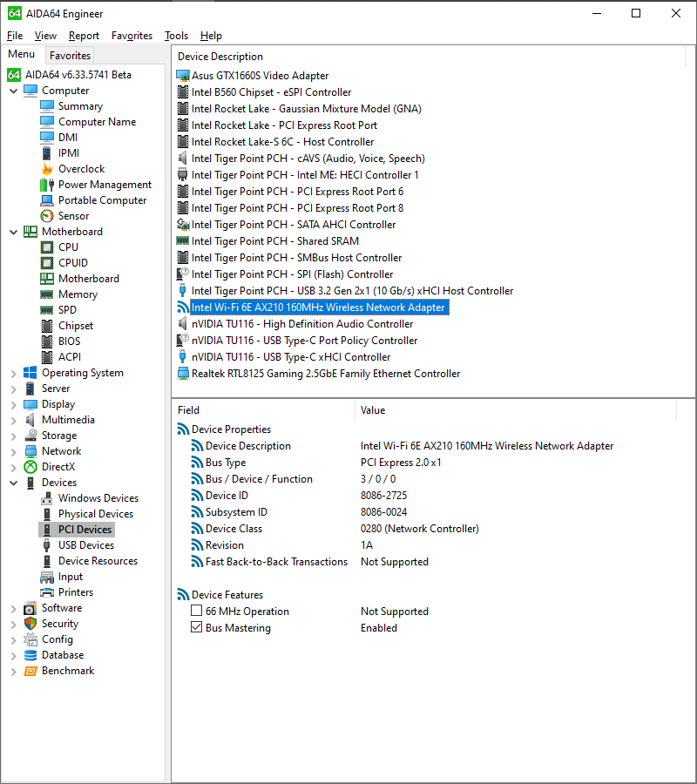Select Intel Tiger Point PCH SMBus Host Controller
Viewport: 697px width, 784px height.
296,258
